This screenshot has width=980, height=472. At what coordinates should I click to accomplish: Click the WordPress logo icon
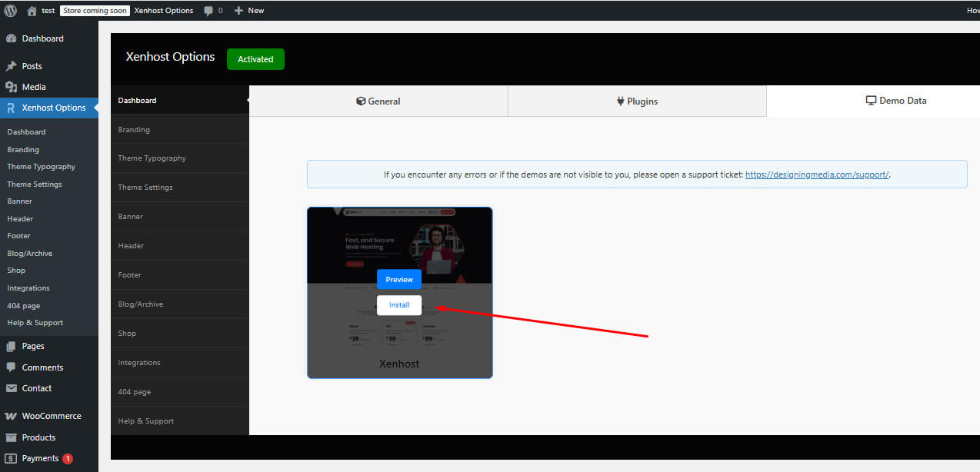(x=11, y=11)
